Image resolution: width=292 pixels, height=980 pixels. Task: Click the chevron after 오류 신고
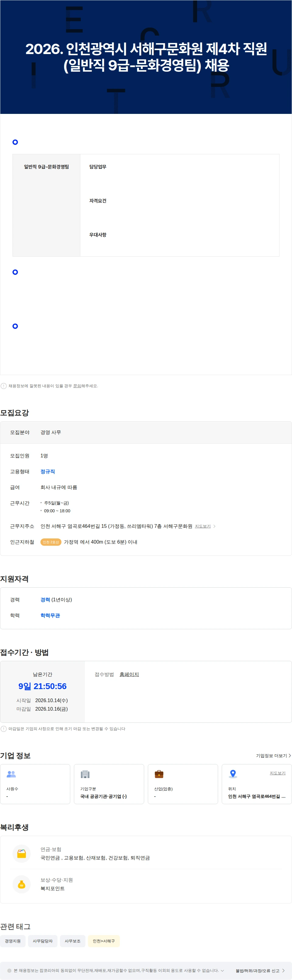283,971
